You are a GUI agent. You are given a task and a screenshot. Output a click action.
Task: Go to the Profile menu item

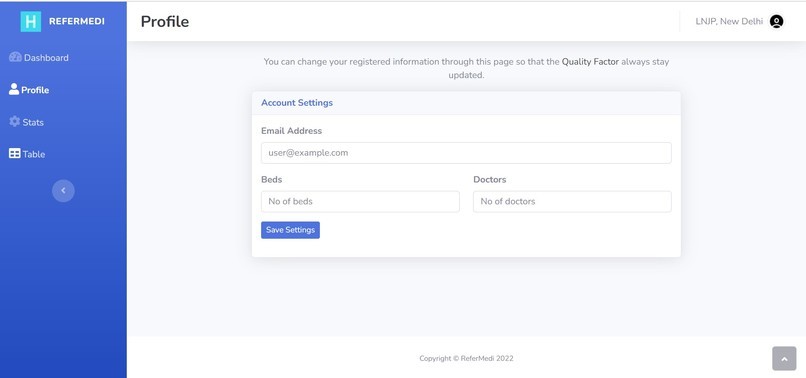click(29, 90)
